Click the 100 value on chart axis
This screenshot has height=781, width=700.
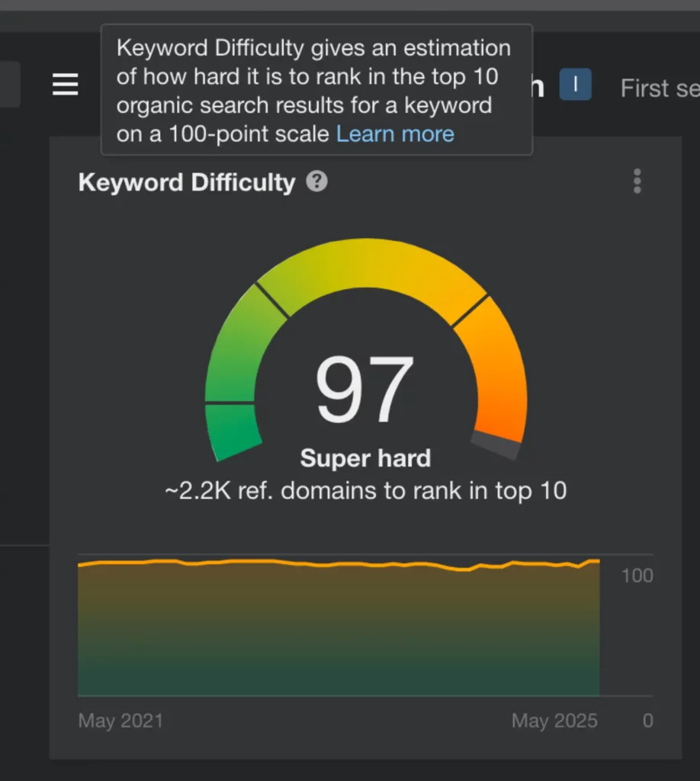click(x=637, y=576)
